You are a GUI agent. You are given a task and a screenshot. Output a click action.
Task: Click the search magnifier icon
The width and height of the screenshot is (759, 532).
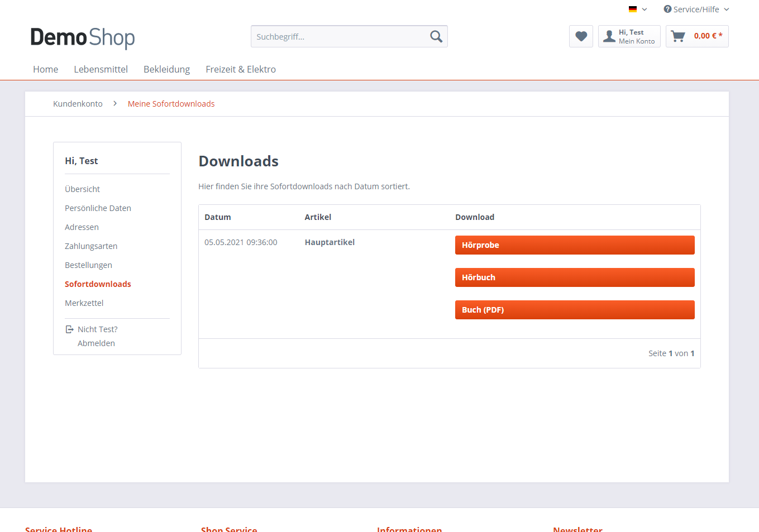436,36
